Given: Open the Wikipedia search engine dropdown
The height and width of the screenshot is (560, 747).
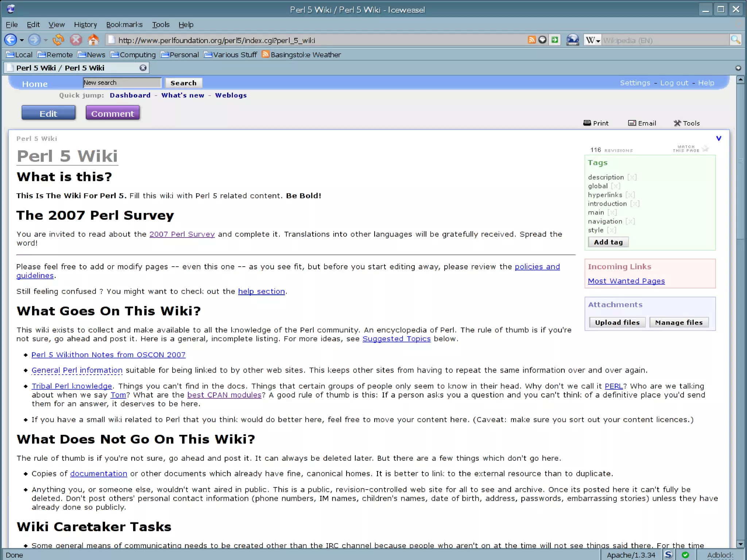Looking at the screenshot, I should pyautogui.click(x=592, y=40).
